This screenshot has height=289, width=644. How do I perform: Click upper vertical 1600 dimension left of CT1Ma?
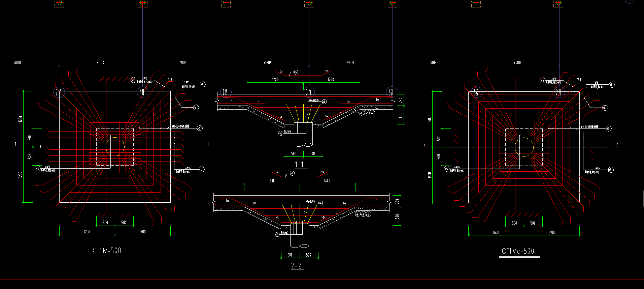[429, 119]
